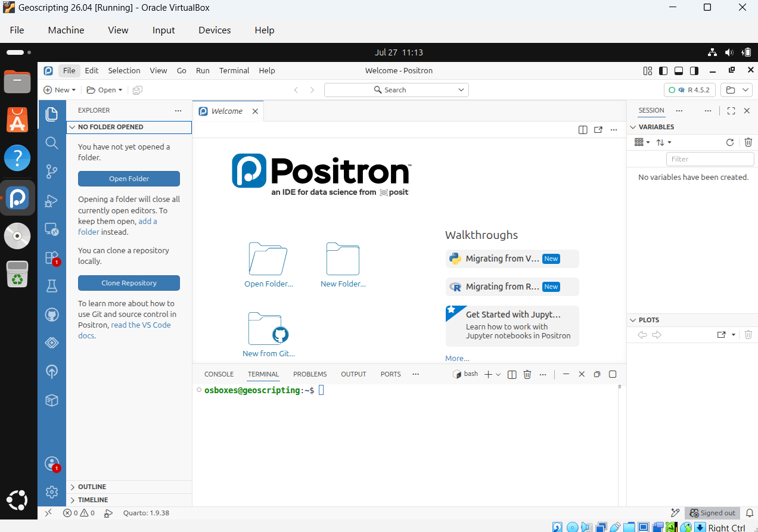Image resolution: width=758 pixels, height=532 pixels.
Task: Open the Run and Debug view icon
Action: tap(52, 201)
